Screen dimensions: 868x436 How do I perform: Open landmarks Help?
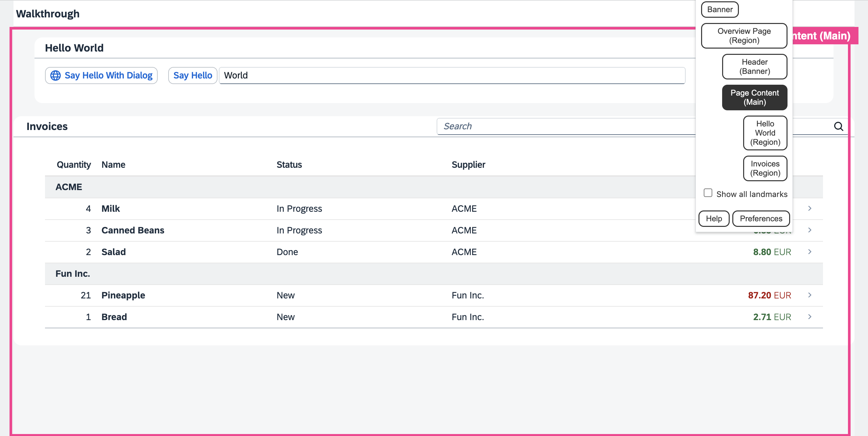click(713, 219)
